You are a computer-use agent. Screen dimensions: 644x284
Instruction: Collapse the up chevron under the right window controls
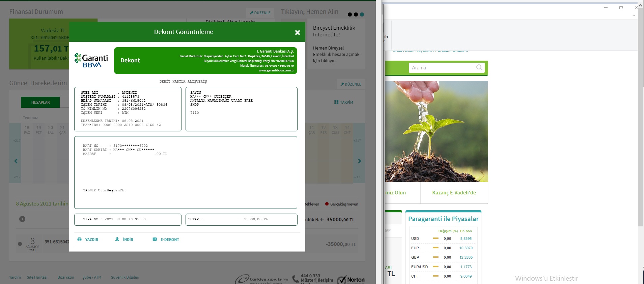[634, 15]
